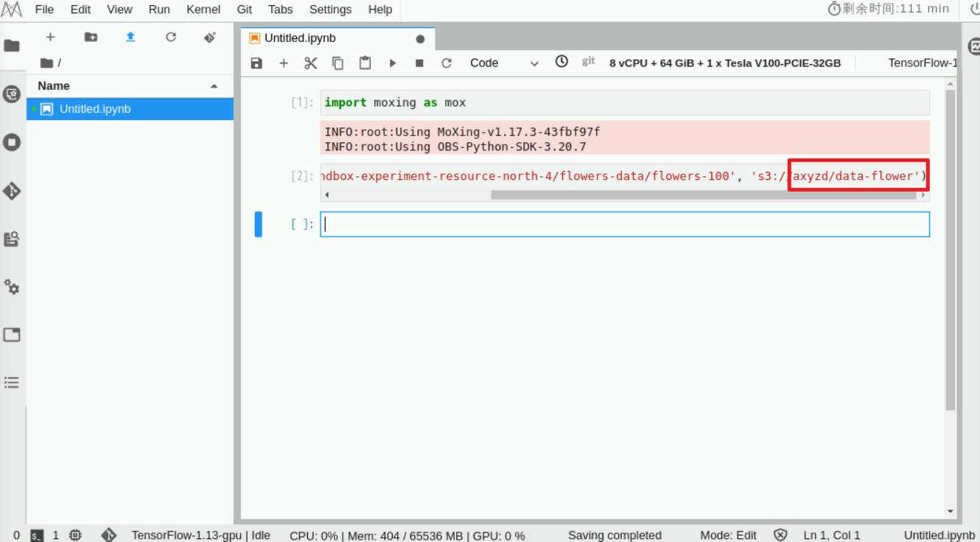Close the Untitled.ipynb tab via its dot
This screenshot has height=542, width=980.
point(420,39)
